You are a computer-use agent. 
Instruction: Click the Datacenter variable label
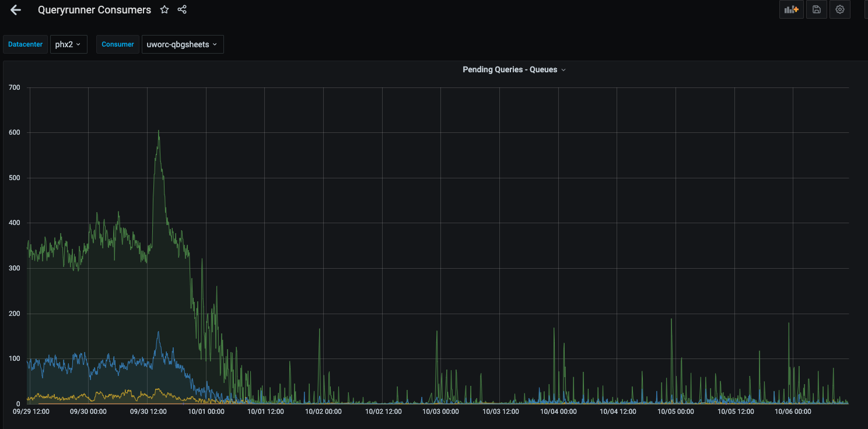pos(25,44)
